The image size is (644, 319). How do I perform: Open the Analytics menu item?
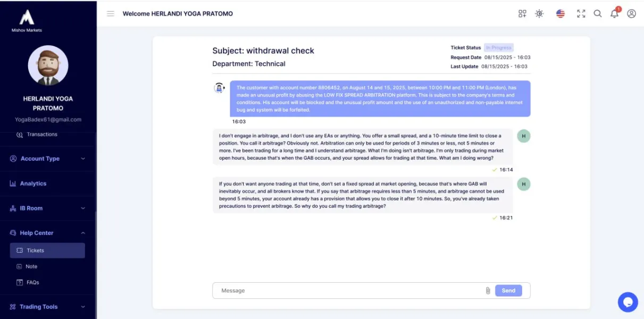tap(33, 183)
